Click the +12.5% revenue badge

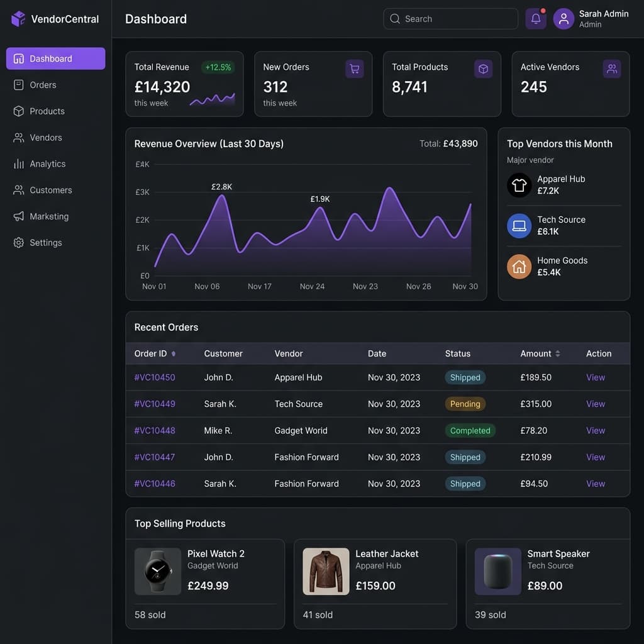(x=218, y=67)
